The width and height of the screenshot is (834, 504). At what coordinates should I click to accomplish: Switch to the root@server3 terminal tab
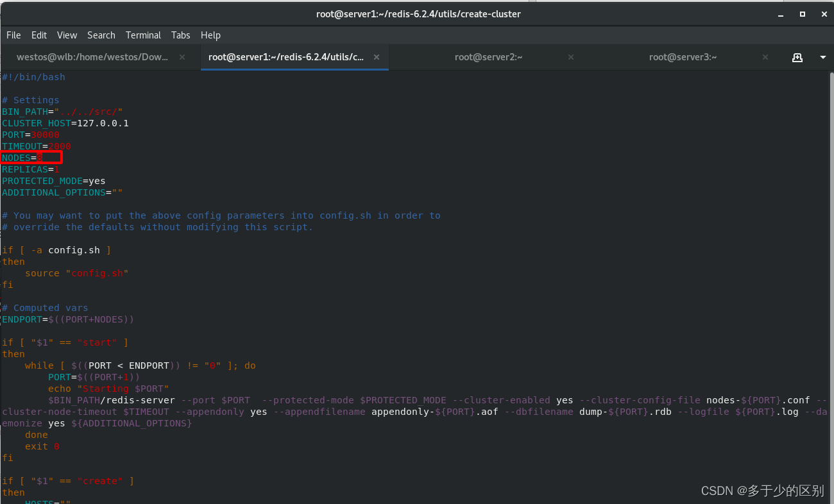[683, 57]
